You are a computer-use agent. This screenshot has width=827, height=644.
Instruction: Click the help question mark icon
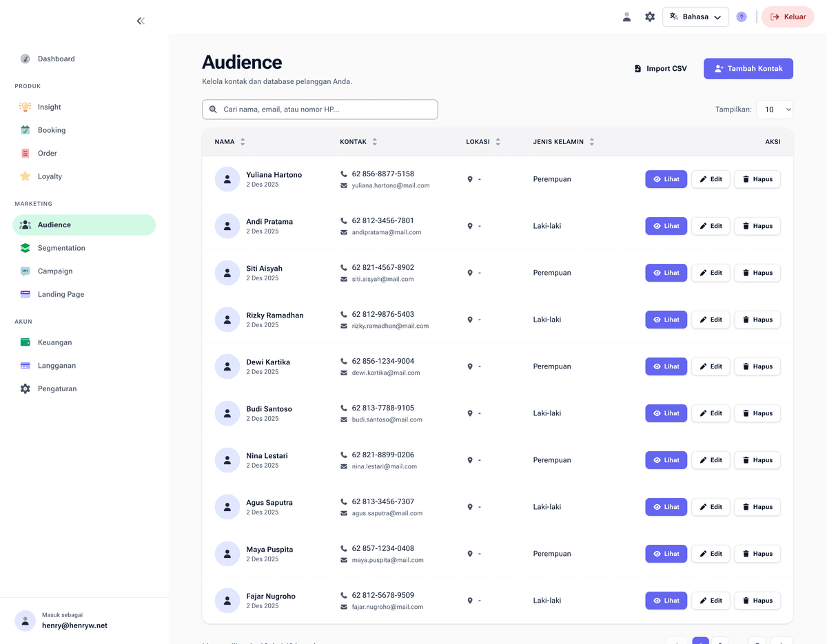(x=741, y=16)
